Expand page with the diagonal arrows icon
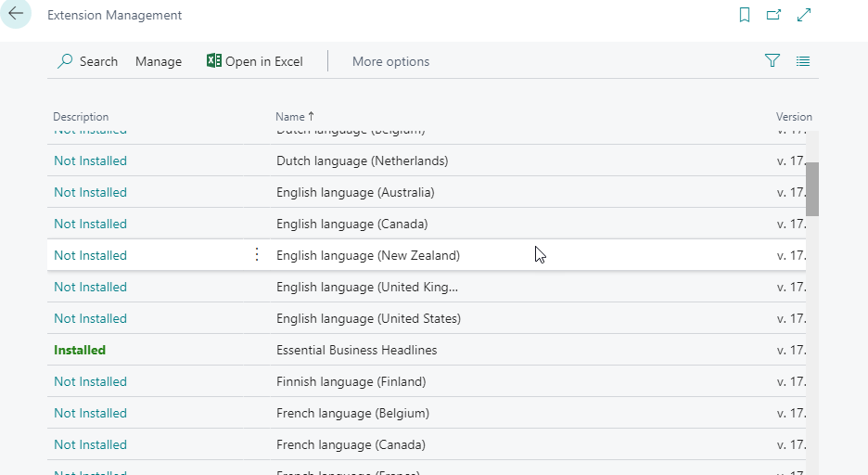This screenshot has width=868, height=475. pyautogui.click(x=804, y=15)
